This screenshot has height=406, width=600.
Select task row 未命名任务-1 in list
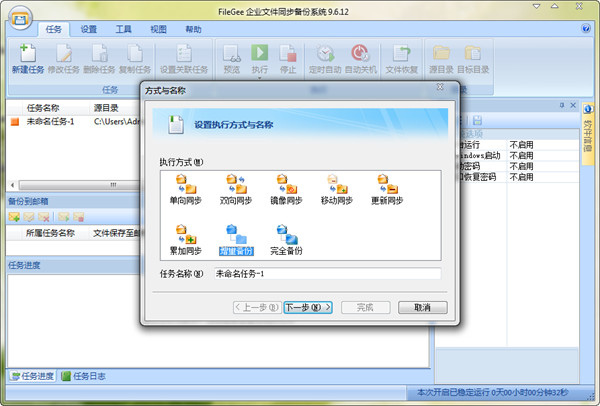75,122
